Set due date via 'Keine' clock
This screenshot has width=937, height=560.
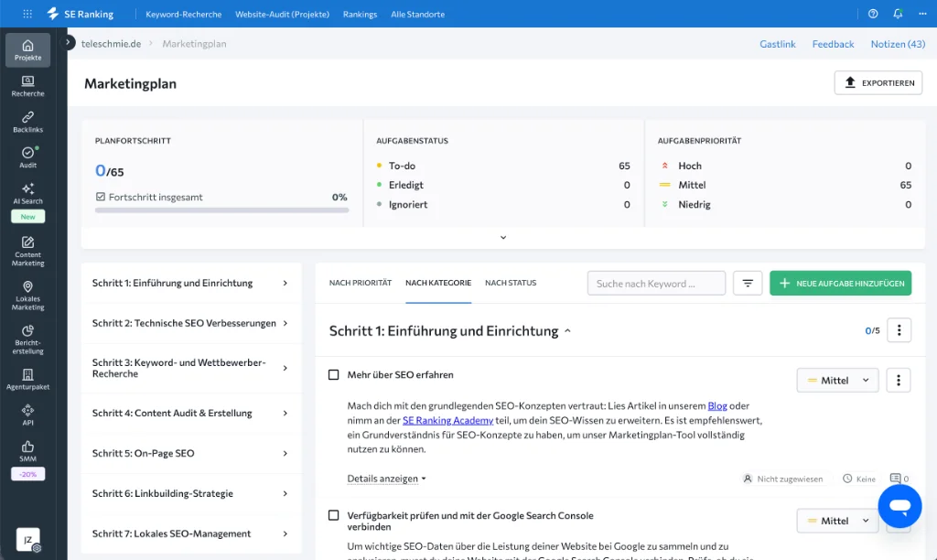pyautogui.click(x=859, y=479)
